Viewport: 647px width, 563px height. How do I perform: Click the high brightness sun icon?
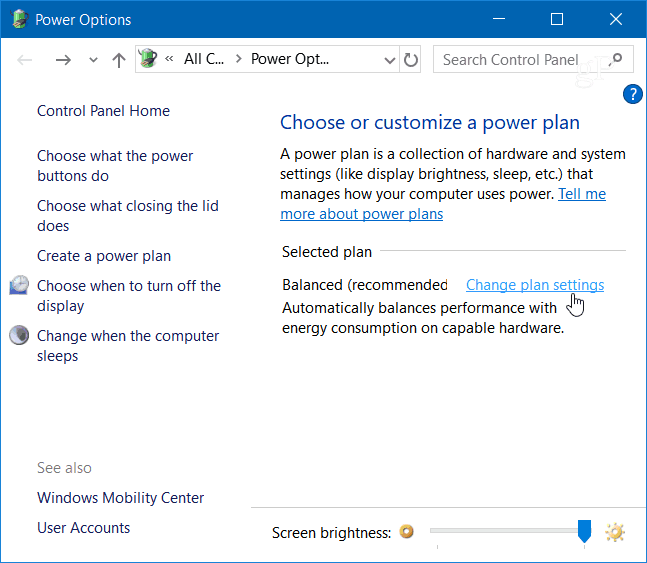point(615,532)
